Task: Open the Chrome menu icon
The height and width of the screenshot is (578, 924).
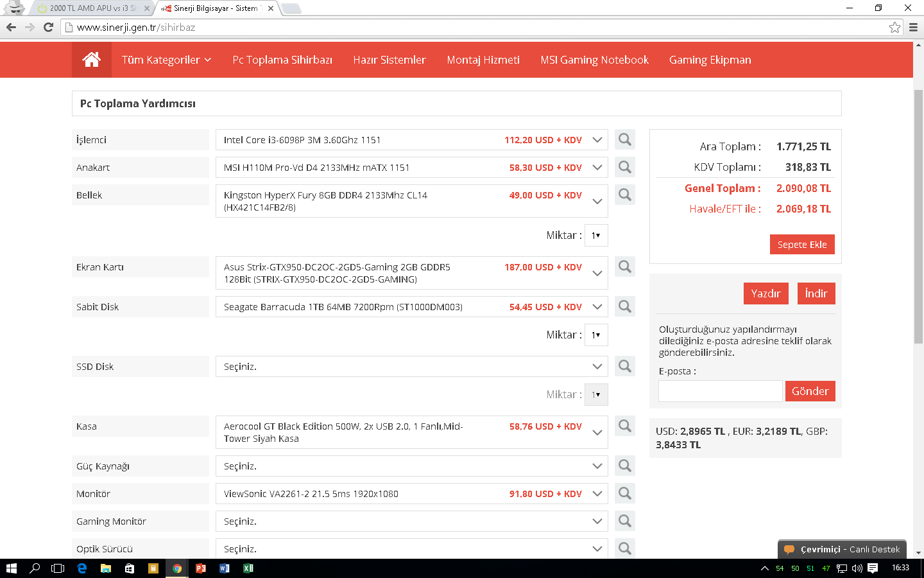Action: pyautogui.click(x=913, y=27)
